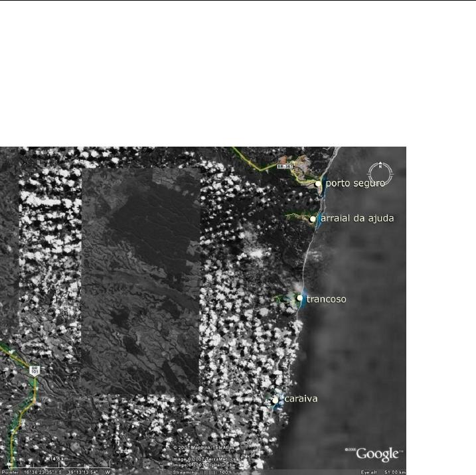Click the TerraMetrics image credit

click(x=198, y=458)
